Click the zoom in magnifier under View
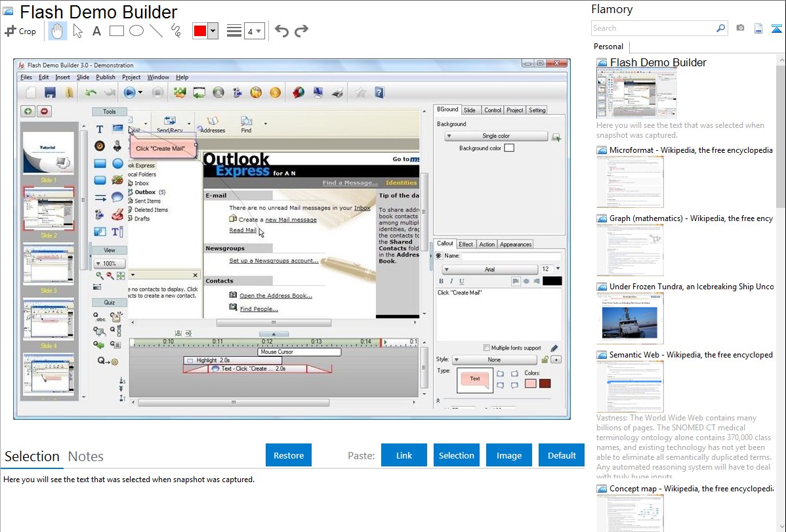This screenshot has height=532, width=786. pyautogui.click(x=100, y=276)
